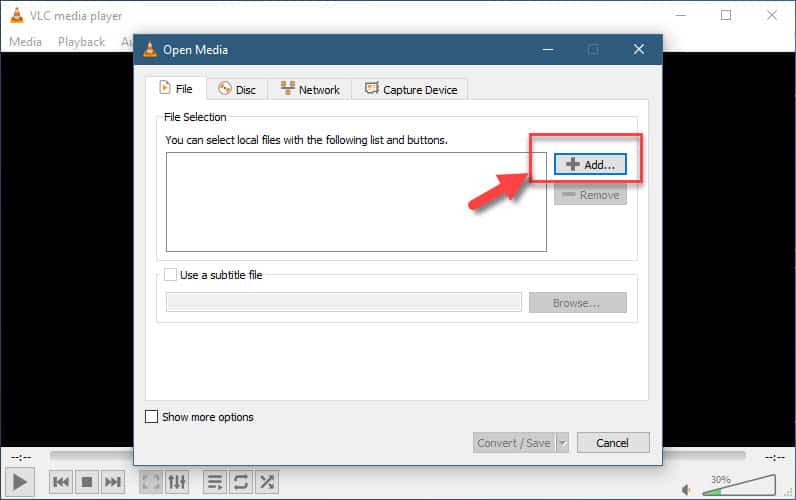Click the Add... button
The width and height of the screenshot is (796, 500).
(590, 164)
